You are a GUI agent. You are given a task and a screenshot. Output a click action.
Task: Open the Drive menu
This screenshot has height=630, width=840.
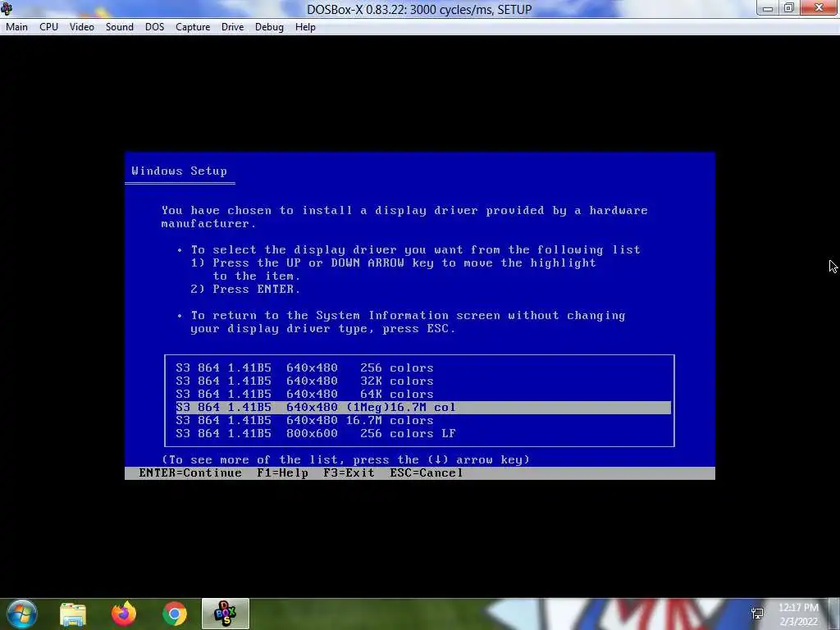[x=232, y=27]
